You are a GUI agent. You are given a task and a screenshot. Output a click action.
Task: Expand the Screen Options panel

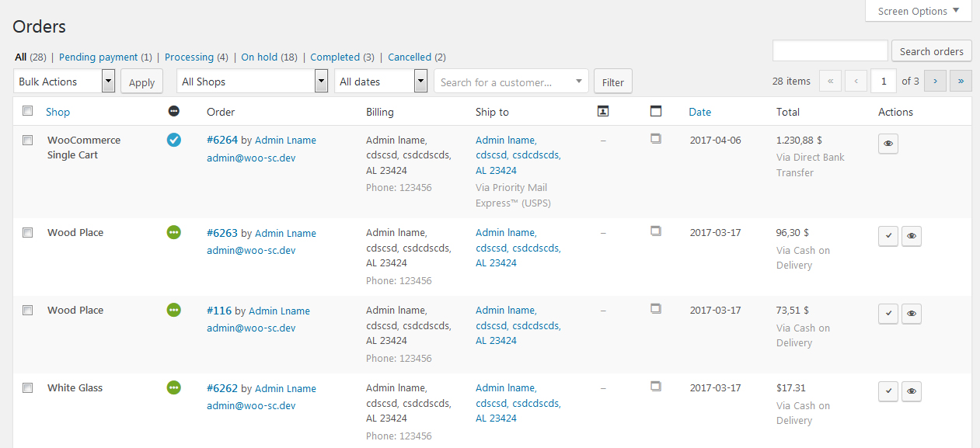(918, 11)
